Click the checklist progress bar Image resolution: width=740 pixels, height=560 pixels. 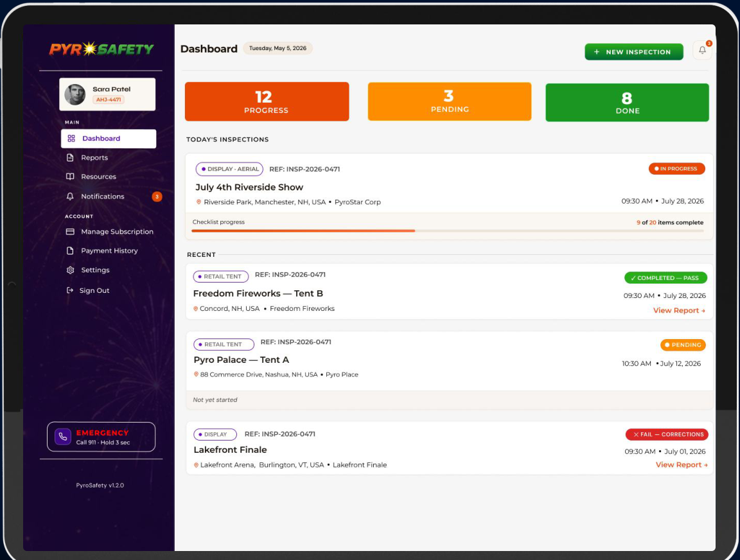click(x=447, y=231)
